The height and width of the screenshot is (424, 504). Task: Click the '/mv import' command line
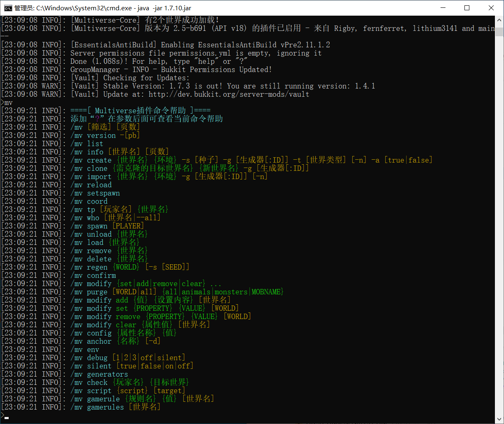[134, 177]
